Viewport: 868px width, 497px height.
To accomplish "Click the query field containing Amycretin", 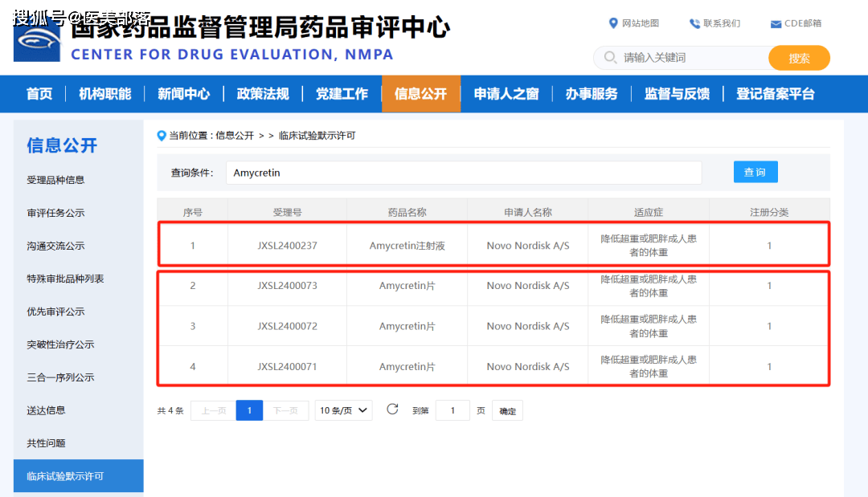I will [464, 173].
